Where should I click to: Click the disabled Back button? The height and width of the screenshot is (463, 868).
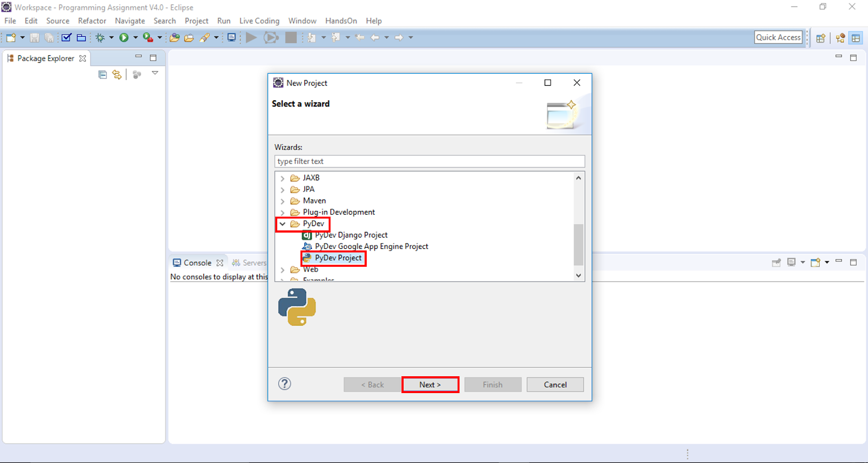point(372,385)
